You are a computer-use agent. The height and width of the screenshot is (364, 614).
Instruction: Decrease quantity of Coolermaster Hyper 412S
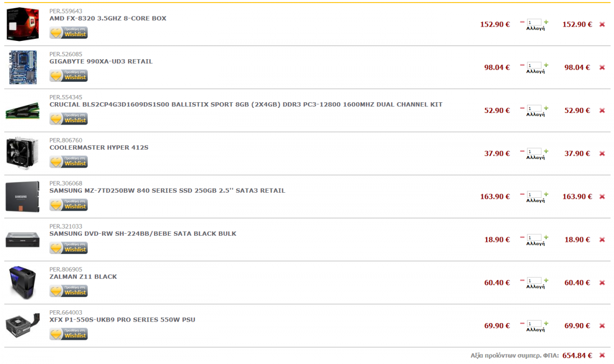point(522,151)
